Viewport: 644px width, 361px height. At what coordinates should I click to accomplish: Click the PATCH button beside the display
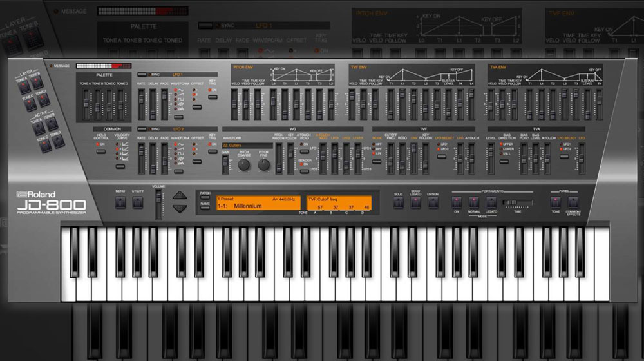pyautogui.click(x=205, y=198)
